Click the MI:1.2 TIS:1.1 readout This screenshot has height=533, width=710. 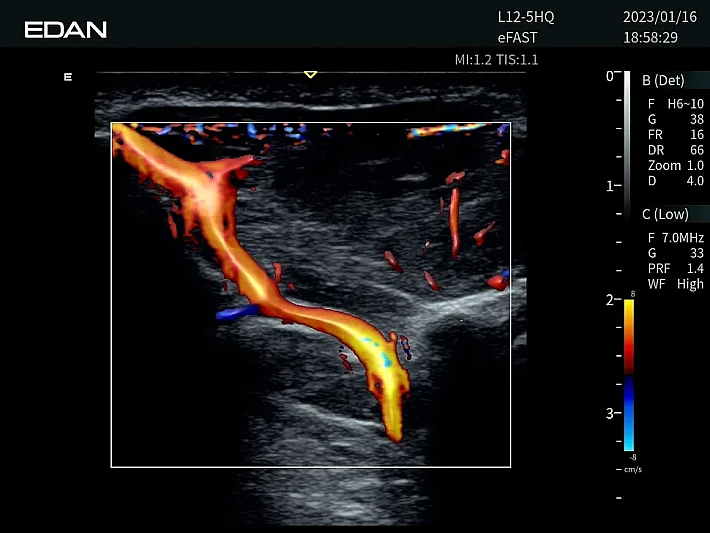pos(496,60)
